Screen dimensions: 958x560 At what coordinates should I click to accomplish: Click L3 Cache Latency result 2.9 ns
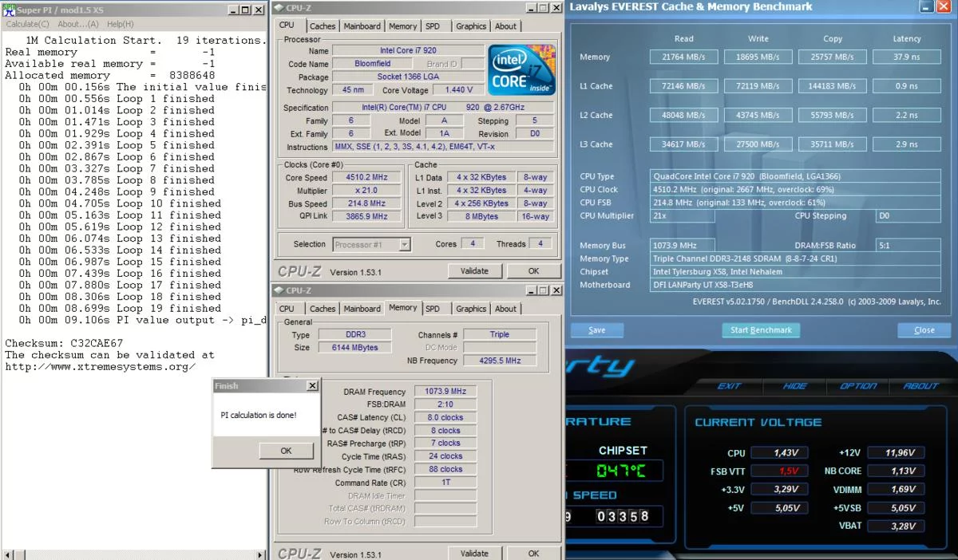[x=907, y=144]
